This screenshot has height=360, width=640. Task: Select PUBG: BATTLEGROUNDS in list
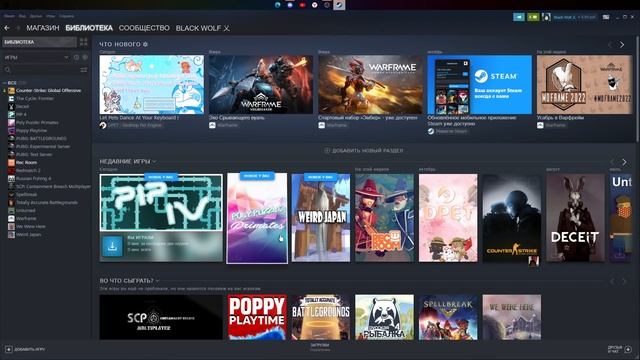tap(37, 138)
